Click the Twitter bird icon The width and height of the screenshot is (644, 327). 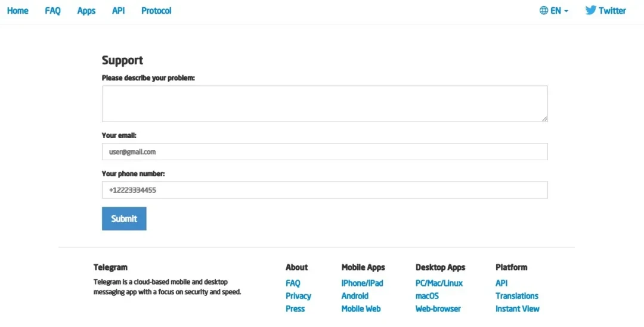pyautogui.click(x=590, y=10)
